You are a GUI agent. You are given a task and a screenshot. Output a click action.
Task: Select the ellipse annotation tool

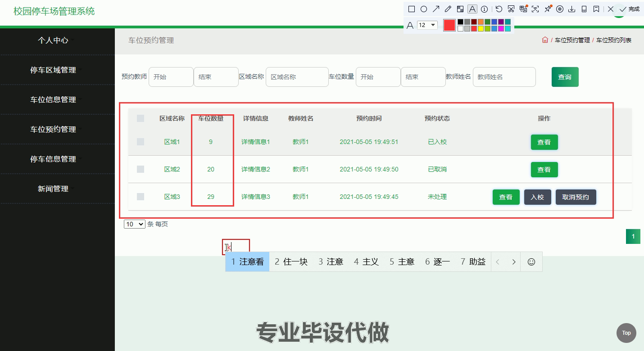[424, 9]
